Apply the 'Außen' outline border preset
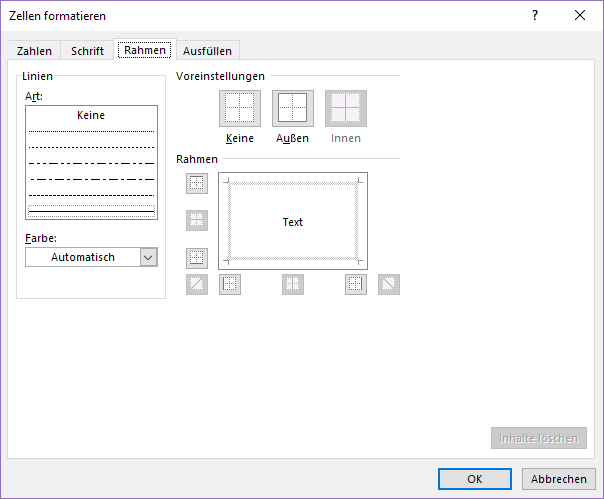 click(293, 108)
